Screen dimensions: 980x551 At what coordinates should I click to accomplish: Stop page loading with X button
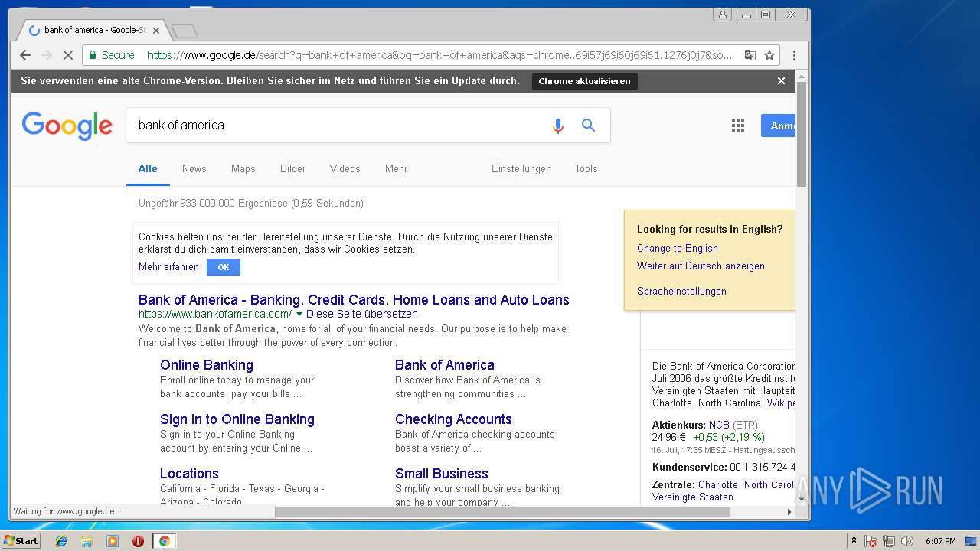pos(68,55)
